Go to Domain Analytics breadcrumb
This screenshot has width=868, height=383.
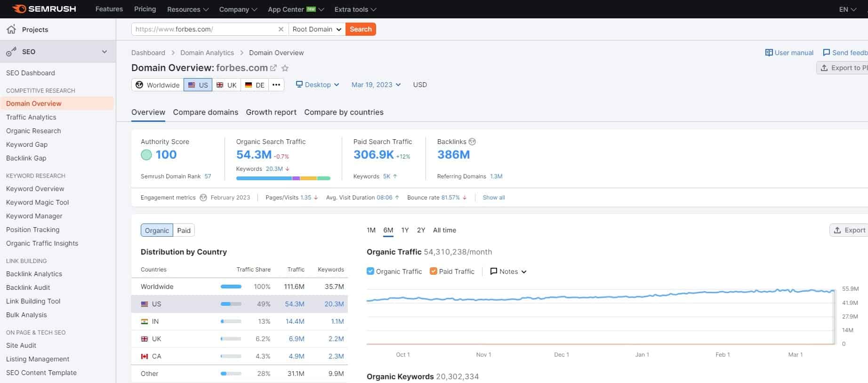pyautogui.click(x=207, y=53)
